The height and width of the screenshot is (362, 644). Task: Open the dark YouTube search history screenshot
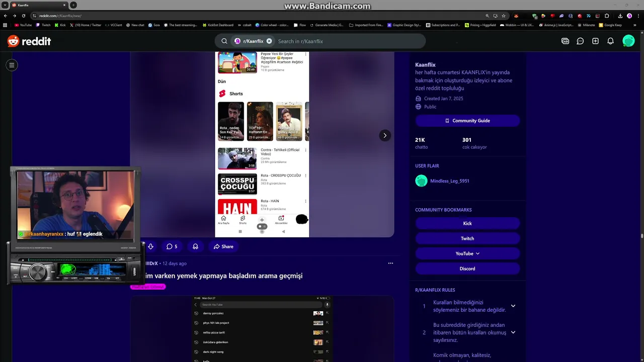(262, 329)
